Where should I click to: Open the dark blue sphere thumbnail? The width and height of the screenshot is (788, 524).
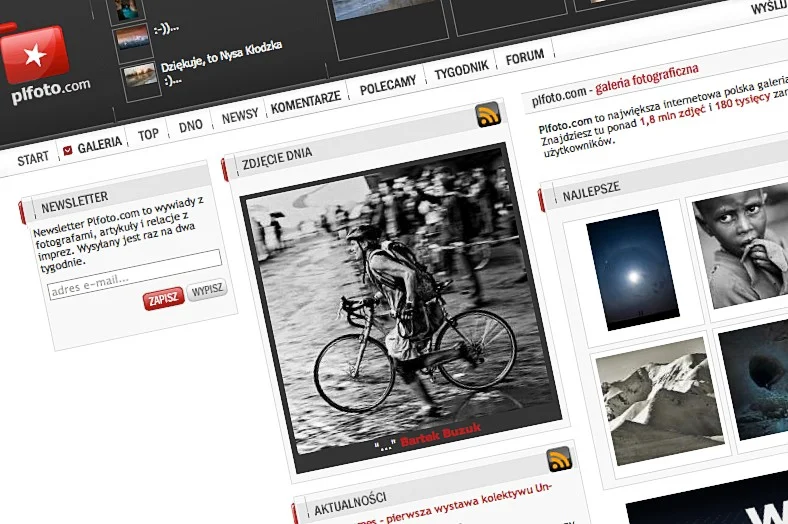coord(754,379)
